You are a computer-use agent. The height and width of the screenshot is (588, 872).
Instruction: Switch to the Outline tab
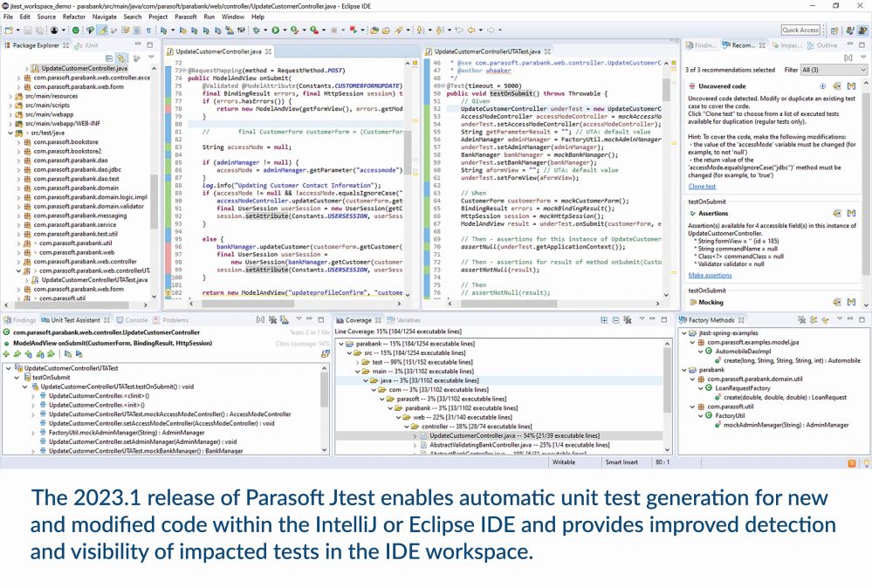point(822,45)
